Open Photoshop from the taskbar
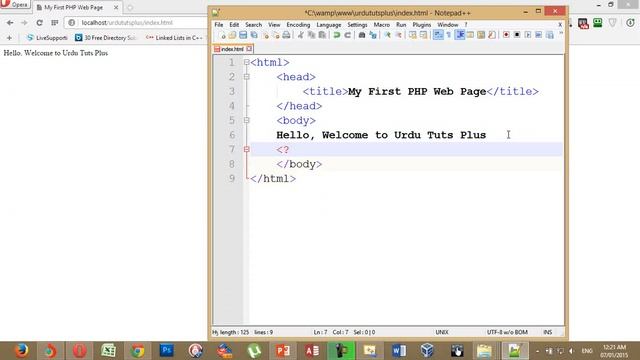 pyautogui.click(x=167, y=351)
